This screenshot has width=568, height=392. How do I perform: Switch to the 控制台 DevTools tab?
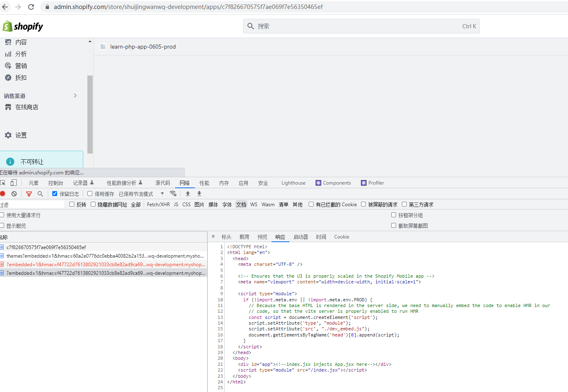coord(56,183)
